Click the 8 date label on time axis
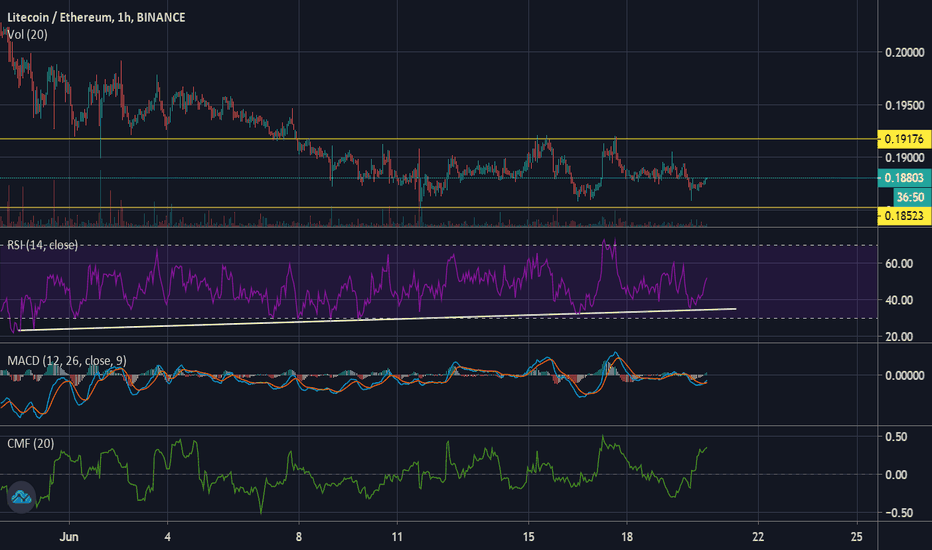Screen dimensions: 932x550 pos(298,537)
